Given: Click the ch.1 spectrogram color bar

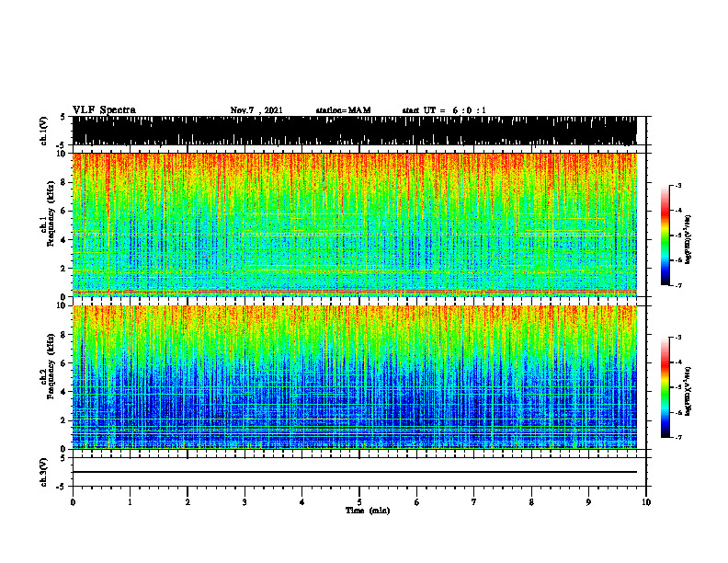Looking at the screenshot, I should click(665, 236).
